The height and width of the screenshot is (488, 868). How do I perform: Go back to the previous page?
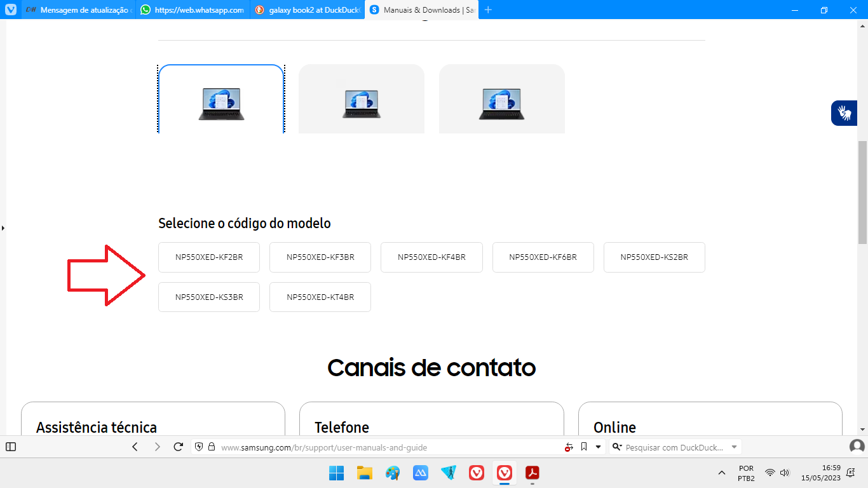[x=135, y=447]
